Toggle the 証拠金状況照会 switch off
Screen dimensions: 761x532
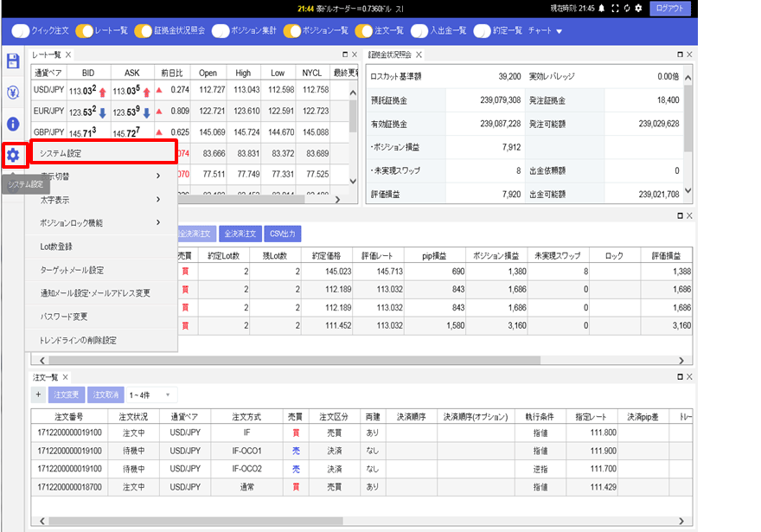[144, 31]
